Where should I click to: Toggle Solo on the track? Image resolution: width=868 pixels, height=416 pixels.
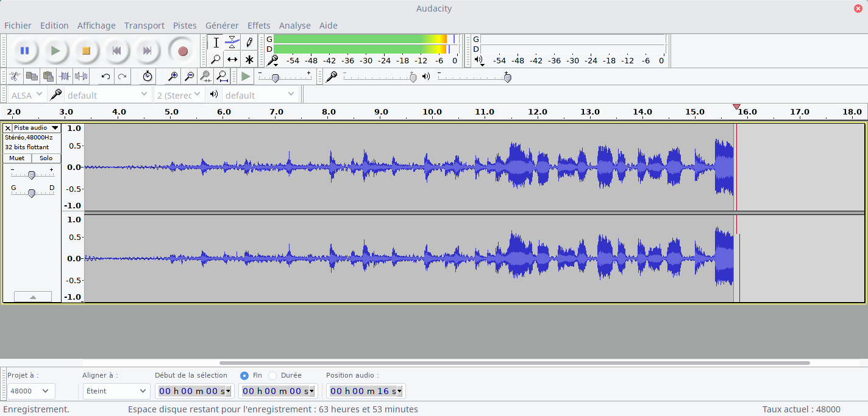click(x=46, y=158)
